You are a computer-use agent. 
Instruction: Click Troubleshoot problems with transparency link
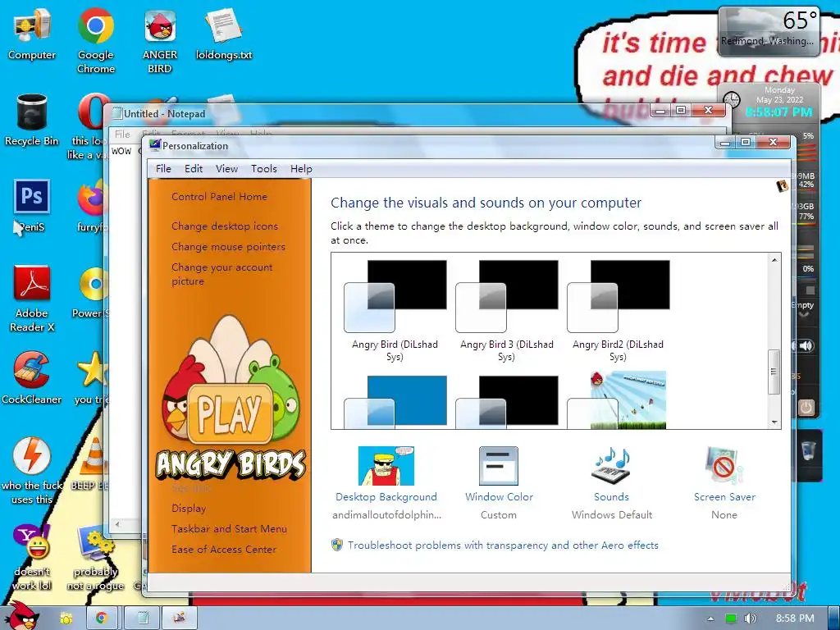click(503, 546)
